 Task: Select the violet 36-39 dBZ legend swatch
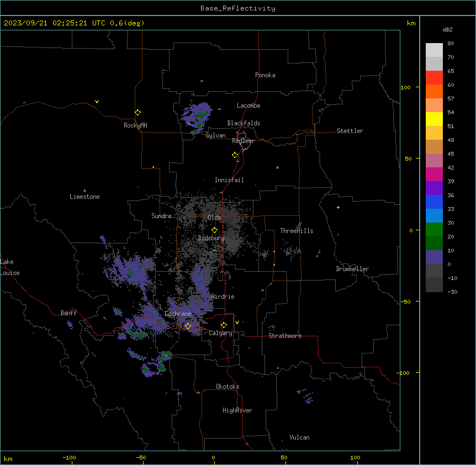(434, 188)
